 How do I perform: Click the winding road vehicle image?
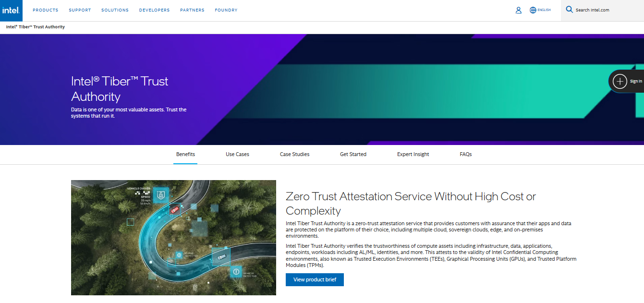(x=173, y=238)
